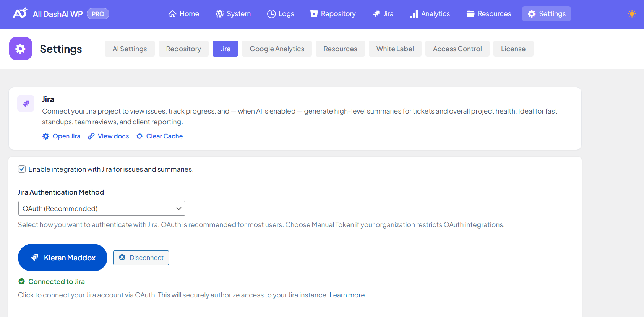Switch to the Google Analytics settings tab
Screen dimensions: 644x336
pos(277,49)
